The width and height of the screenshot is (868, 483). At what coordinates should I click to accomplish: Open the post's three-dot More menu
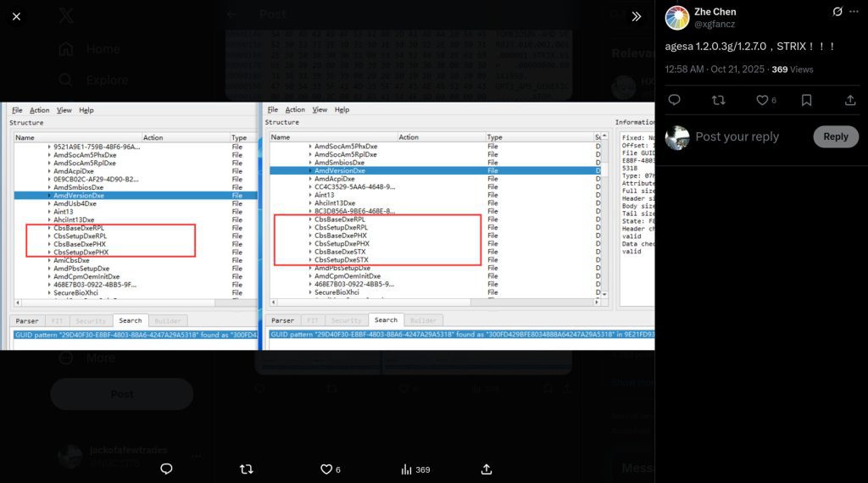point(857,12)
